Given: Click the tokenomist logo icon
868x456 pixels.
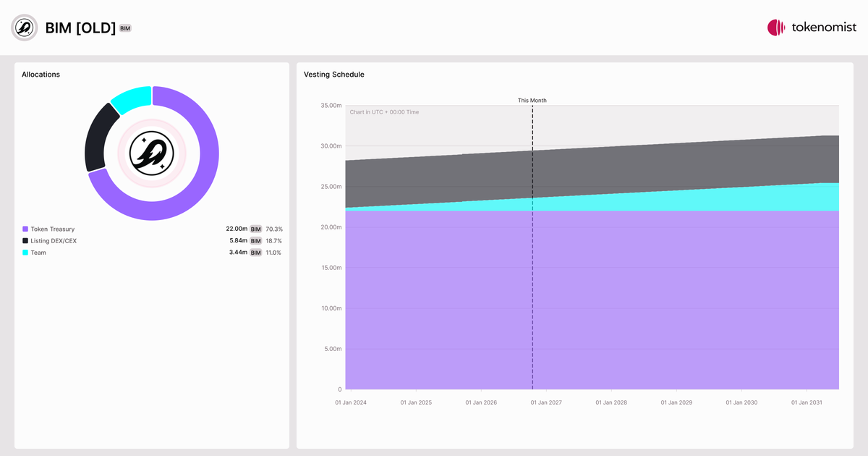Looking at the screenshot, I should [x=776, y=28].
